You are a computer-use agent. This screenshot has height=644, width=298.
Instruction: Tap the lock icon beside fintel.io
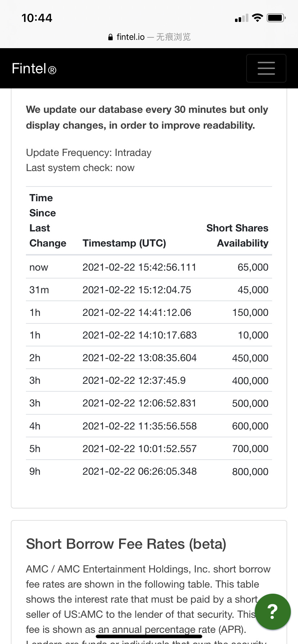click(x=110, y=37)
